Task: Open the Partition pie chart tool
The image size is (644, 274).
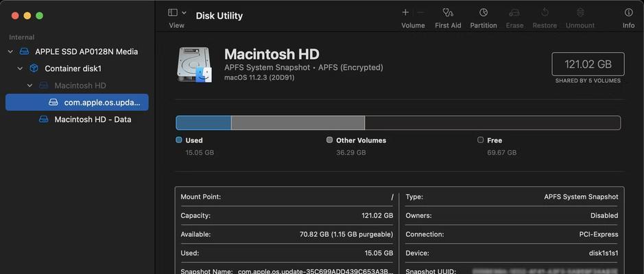Action: (x=484, y=12)
